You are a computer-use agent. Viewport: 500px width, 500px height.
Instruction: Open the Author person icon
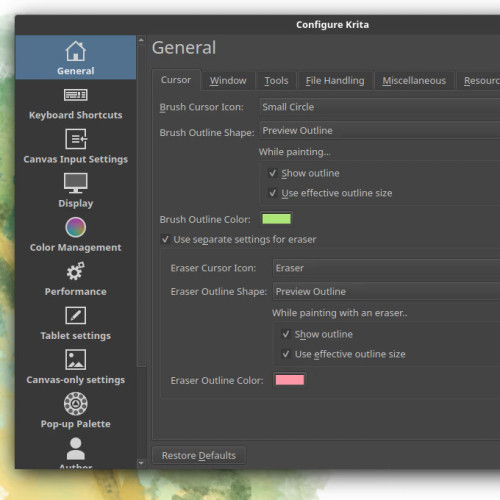(76, 449)
